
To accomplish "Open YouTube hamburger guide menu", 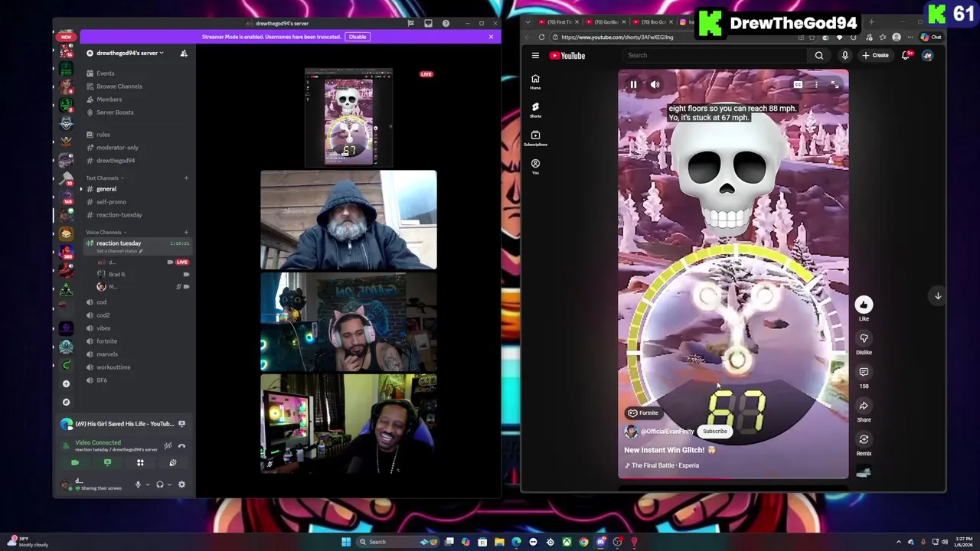I will coord(535,55).
